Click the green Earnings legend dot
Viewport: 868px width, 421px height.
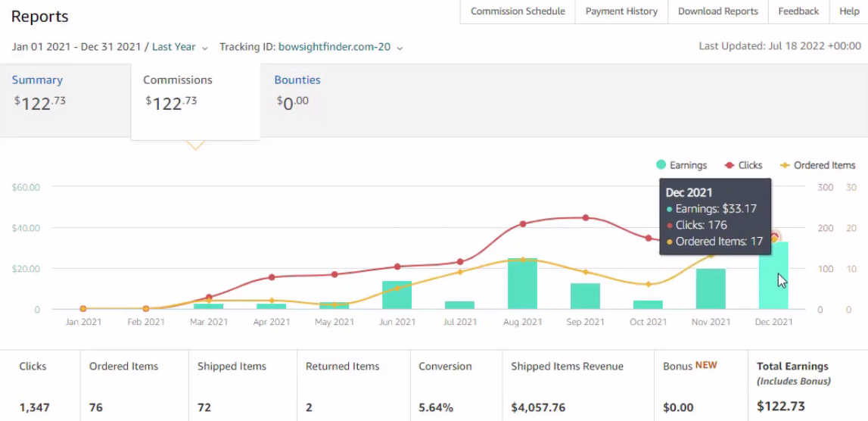pos(661,165)
